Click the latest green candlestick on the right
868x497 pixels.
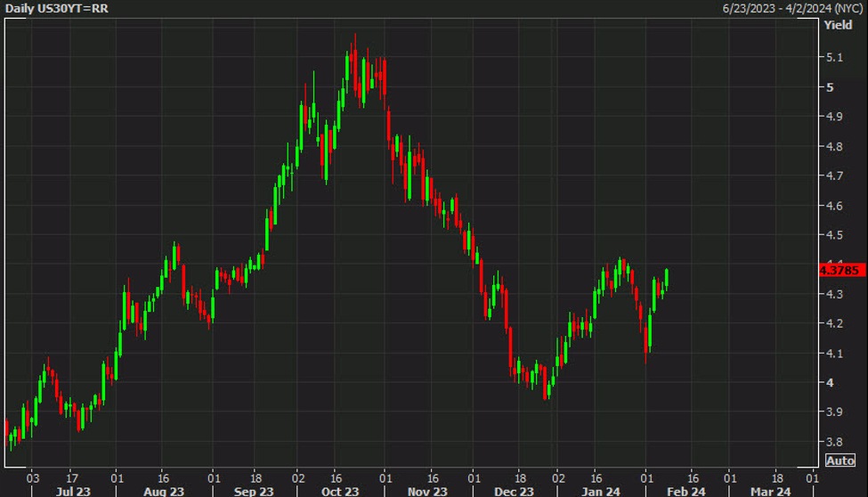click(667, 280)
